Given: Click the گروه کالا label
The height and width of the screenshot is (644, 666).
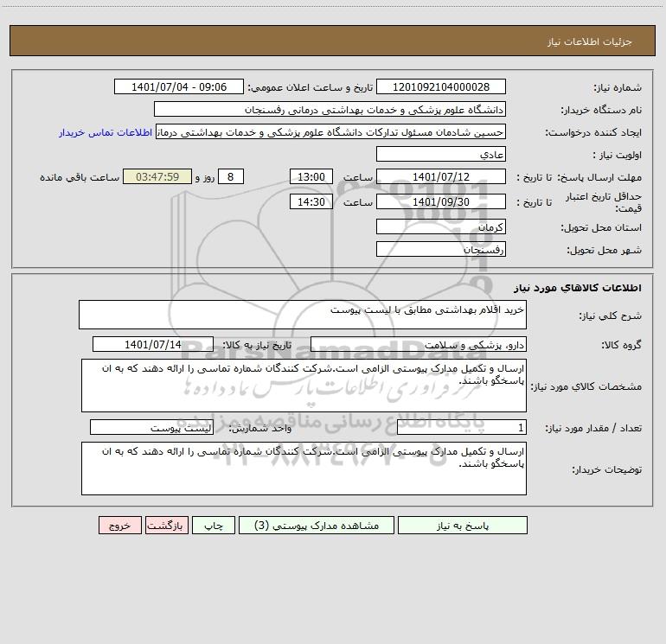Looking at the screenshot, I should pyautogui.click(x=621, y=345).
